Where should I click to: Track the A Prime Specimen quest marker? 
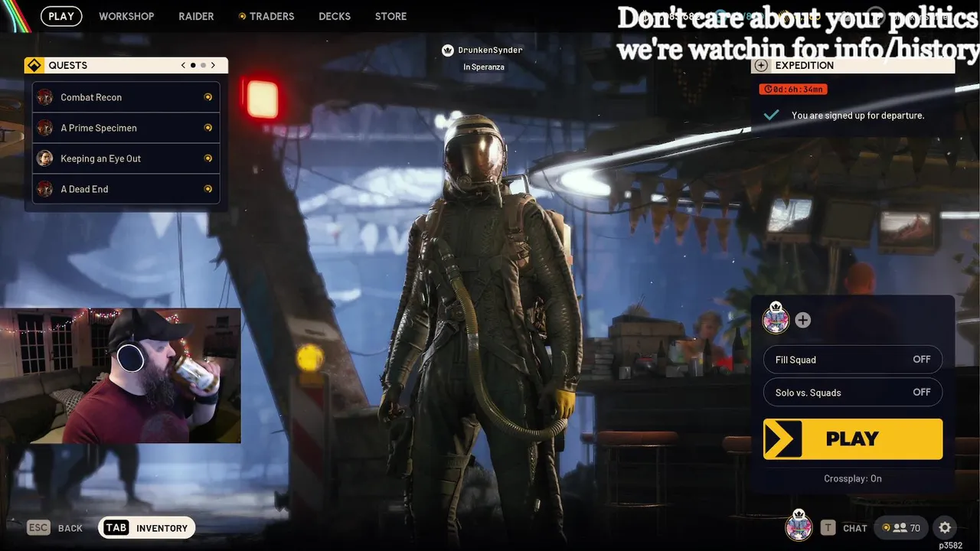point(207,128)
